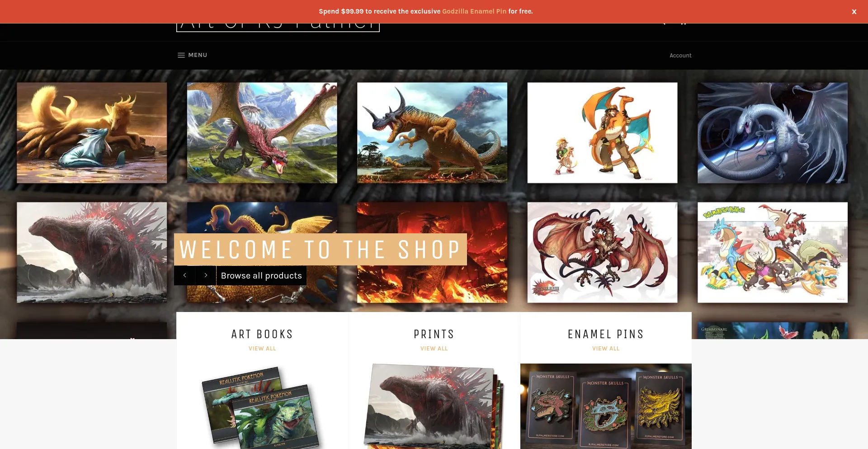Go to previous slide with left arrow
This screenshot has height=449, width=868.
coord(184,275)
